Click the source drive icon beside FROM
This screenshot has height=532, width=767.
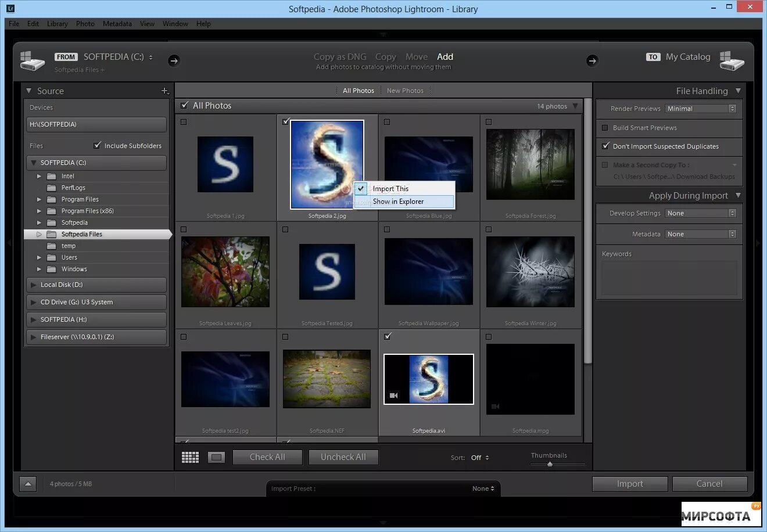tap(32, 61)
